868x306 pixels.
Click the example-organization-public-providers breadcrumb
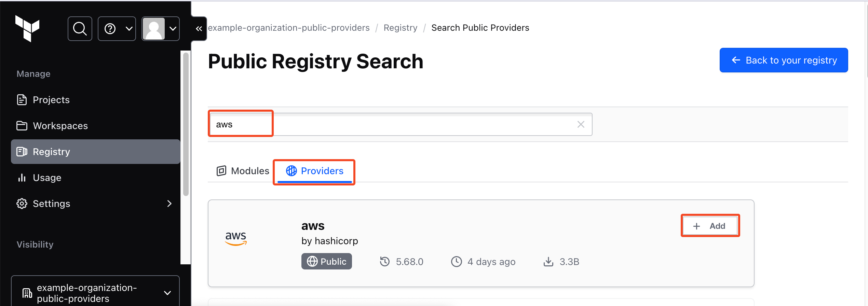tap(289, 28)
